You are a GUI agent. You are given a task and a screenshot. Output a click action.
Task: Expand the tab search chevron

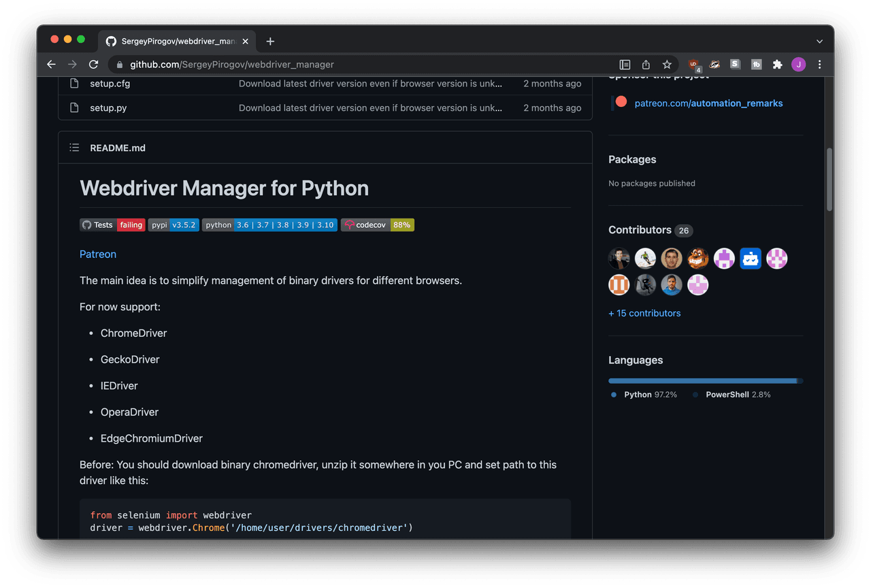[x=819, y=42]
